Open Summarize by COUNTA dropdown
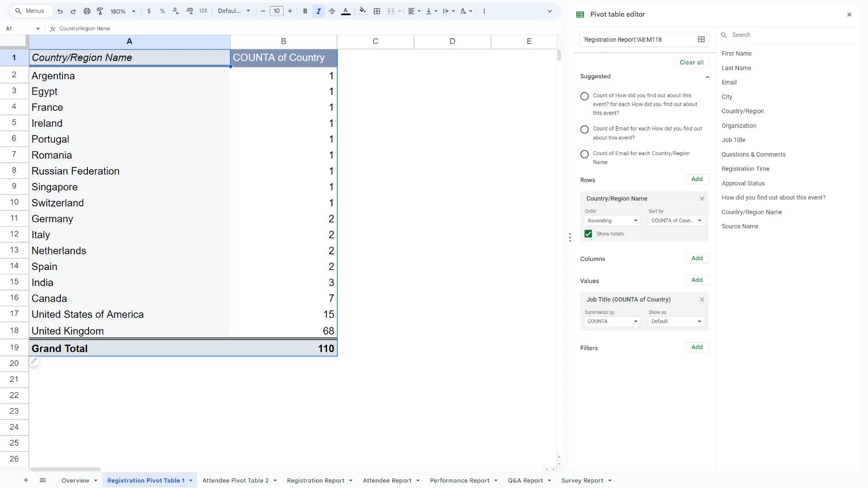 612,322
